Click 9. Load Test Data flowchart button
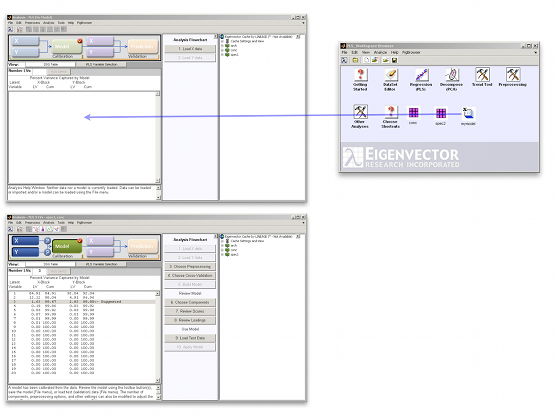Viewport: 556px width, 417px height. click(x=190, y=338)
